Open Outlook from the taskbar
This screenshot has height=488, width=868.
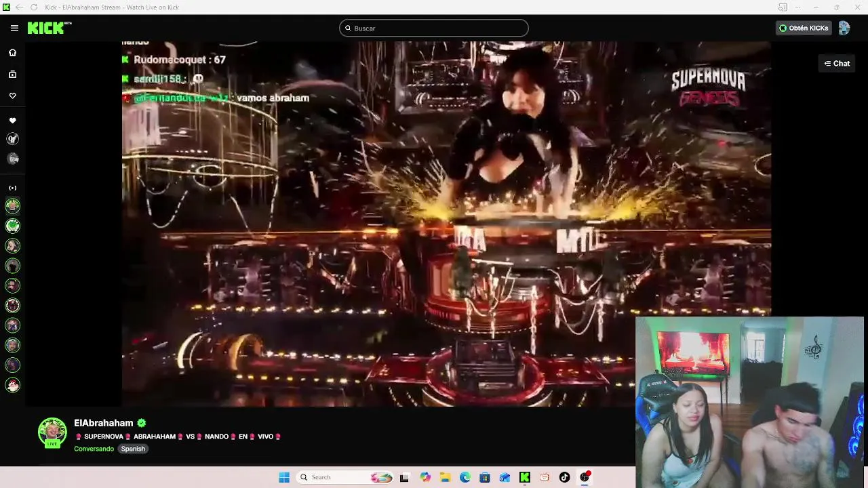[x=505, y=477]
